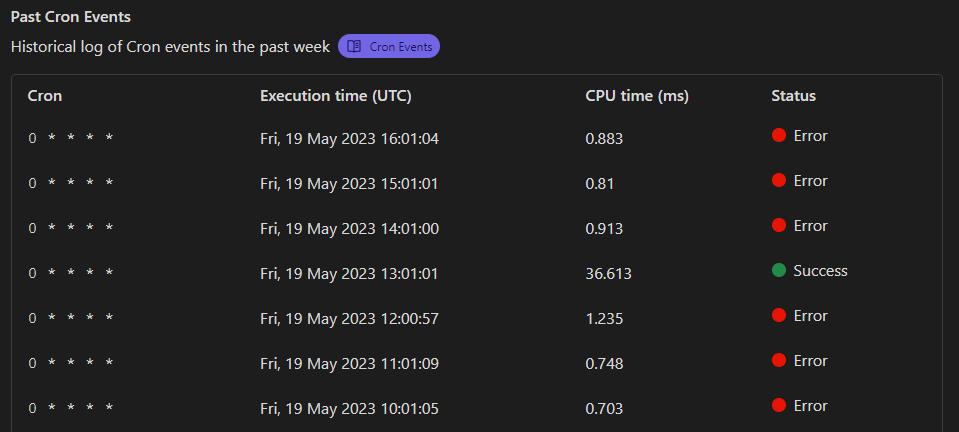Open the Cron Events documentation badge
Screen dimensions: 959x432
click(389, 46)
